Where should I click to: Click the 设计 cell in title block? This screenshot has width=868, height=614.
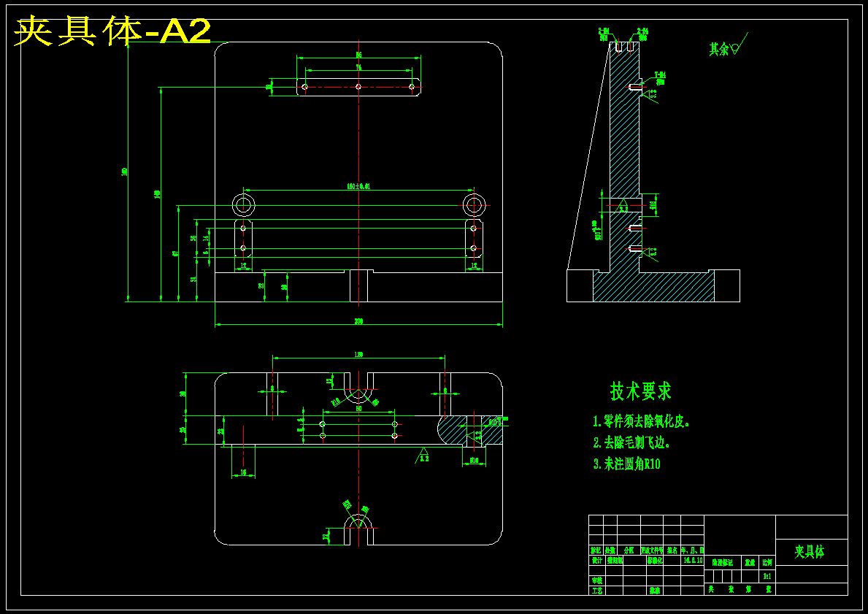click(x=597, y=560)
